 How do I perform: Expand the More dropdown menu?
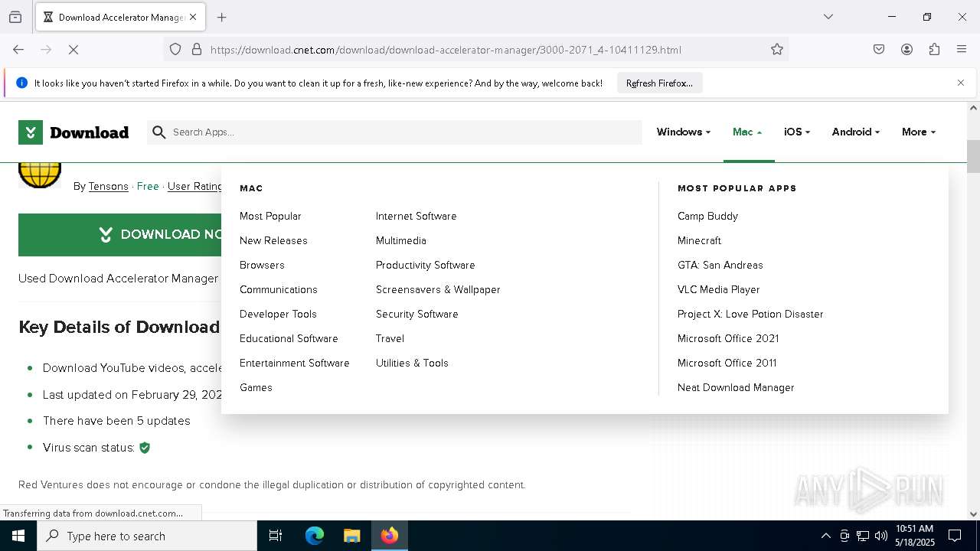(919, 132)
